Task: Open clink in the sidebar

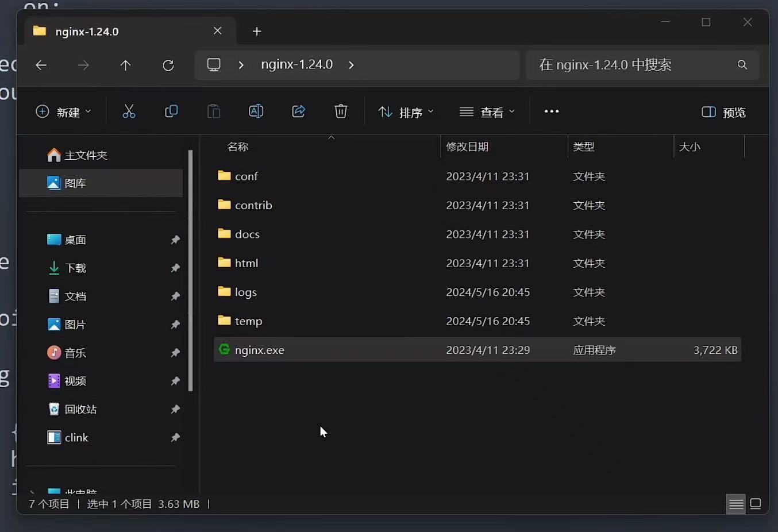Action: 101,437
